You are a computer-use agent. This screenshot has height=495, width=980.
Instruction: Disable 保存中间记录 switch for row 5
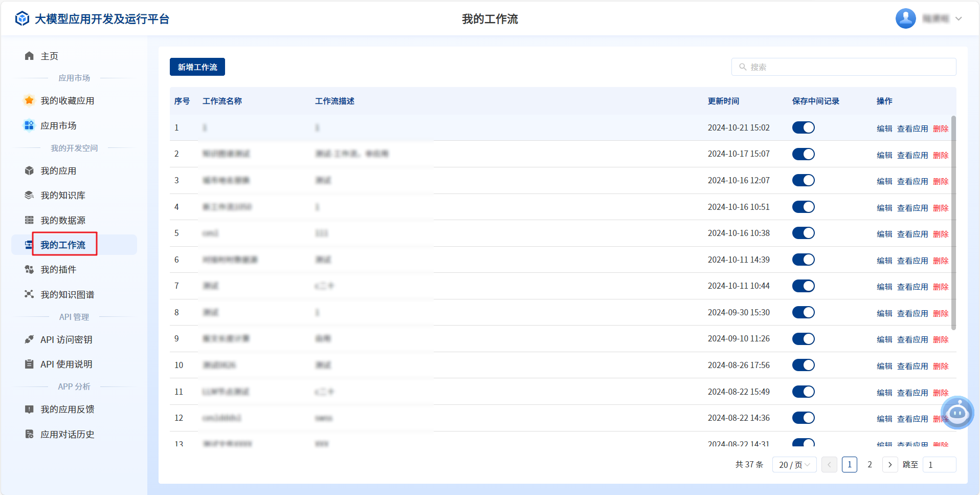[x=803, y=233]
